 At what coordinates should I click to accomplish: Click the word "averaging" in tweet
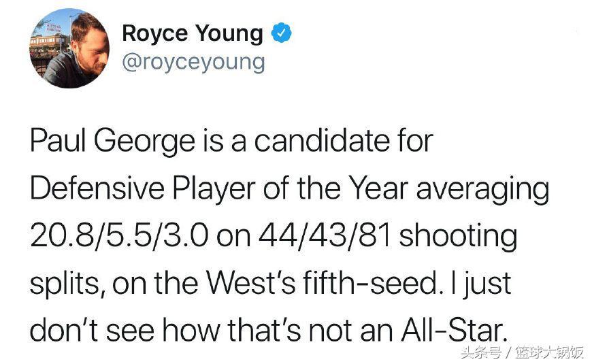point(483,190)
